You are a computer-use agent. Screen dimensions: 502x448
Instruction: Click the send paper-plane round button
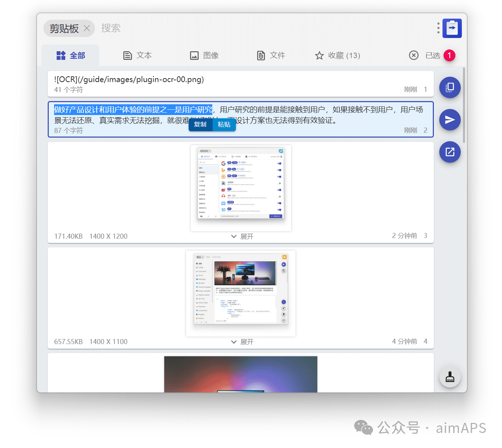tap(450, 120)
